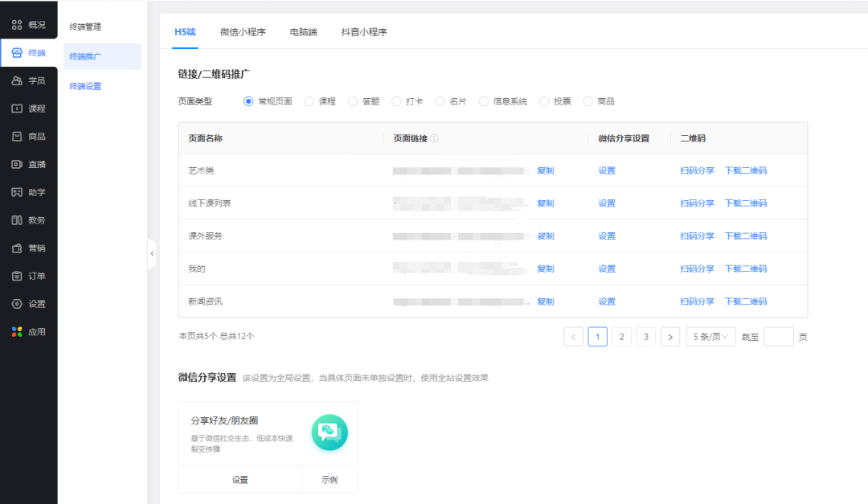
Task: Click next page arrow in pagination
Action: 670,336
